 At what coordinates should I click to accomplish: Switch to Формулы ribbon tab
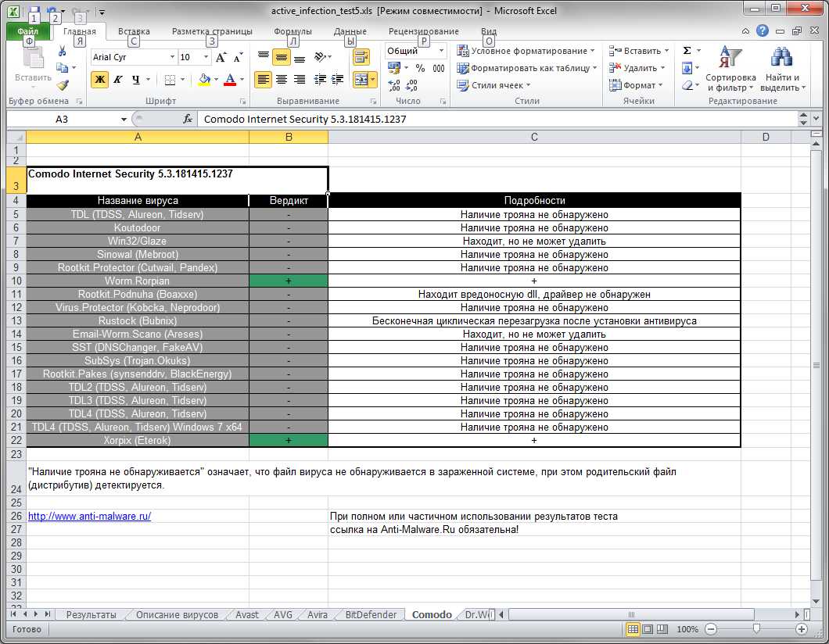tap(292, 31)
